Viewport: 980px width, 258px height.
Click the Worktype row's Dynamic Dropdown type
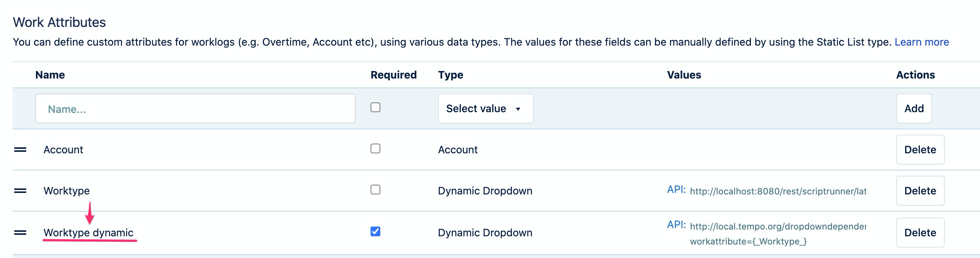[x=485, y=191]
